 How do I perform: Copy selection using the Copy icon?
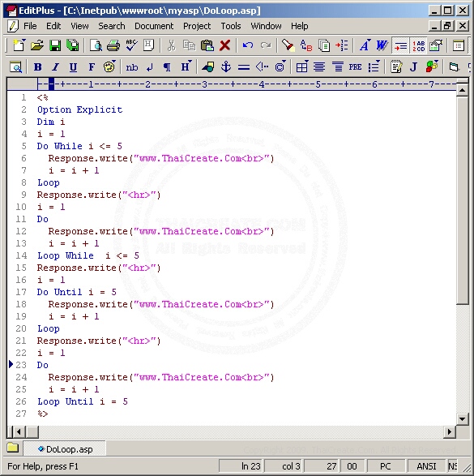click(189, 45)
